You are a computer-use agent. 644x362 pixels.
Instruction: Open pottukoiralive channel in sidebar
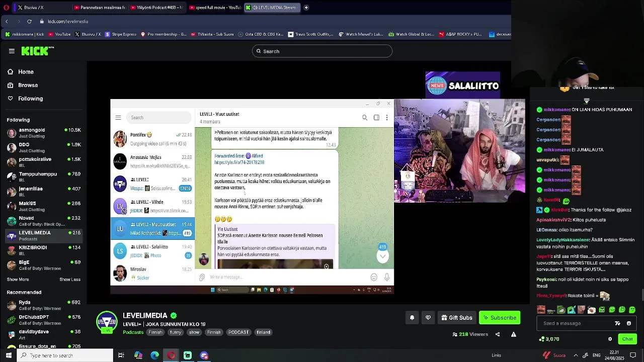[44, 162]
